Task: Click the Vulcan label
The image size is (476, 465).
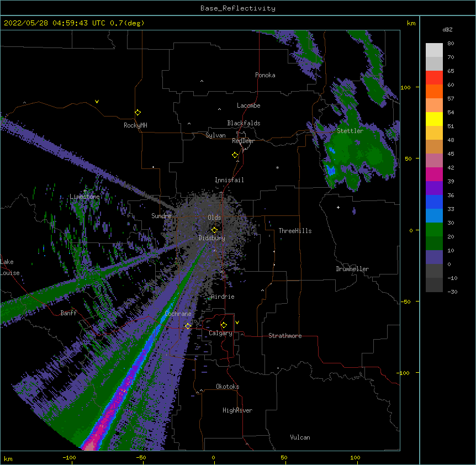Action: pos(300,437)
